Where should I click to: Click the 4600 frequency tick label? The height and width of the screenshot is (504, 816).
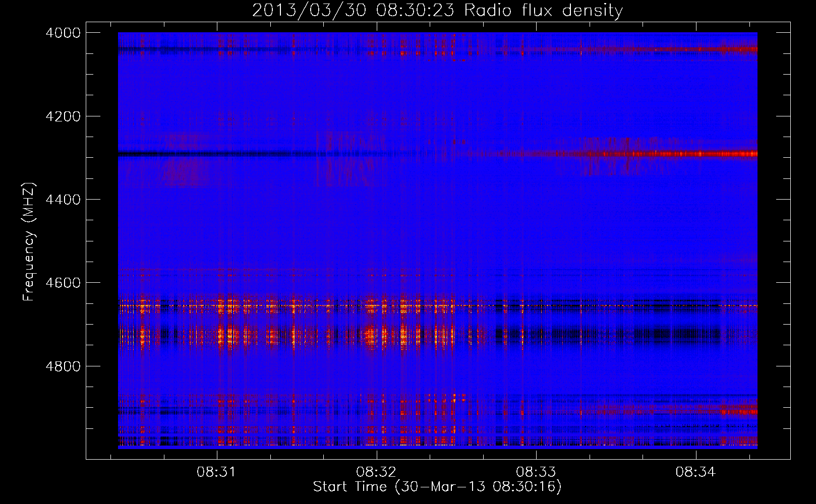[x=63, y=283]
